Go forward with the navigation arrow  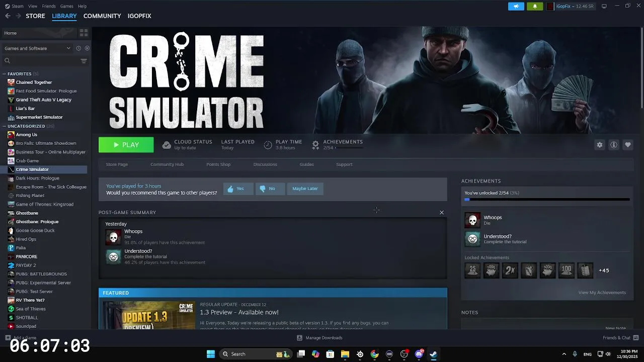[x=18, y=16]
